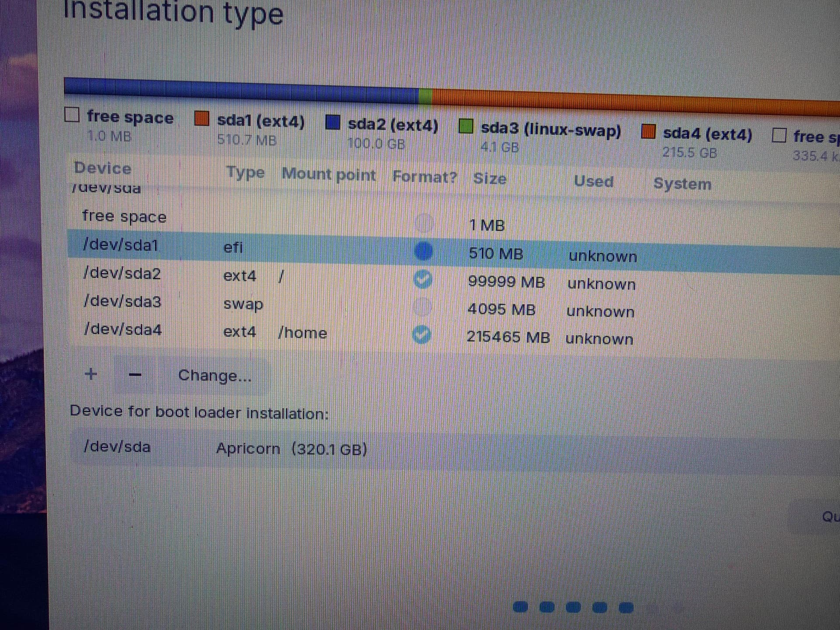Toggle format checkbox for /dev/sda4
The width and height of the screenshot is (840, 630).
click(x=422, y=335)
